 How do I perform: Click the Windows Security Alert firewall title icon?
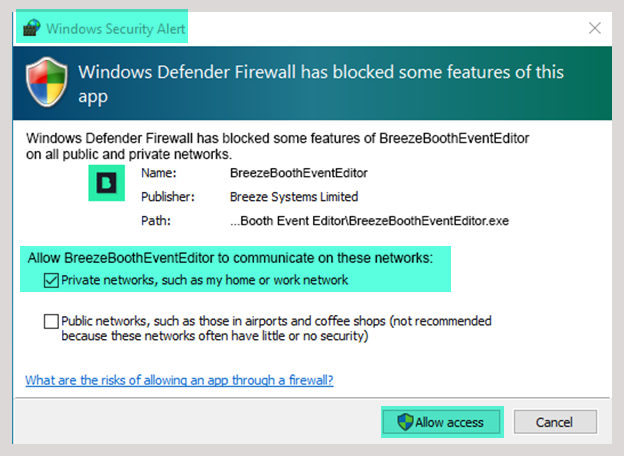[32, 29]
